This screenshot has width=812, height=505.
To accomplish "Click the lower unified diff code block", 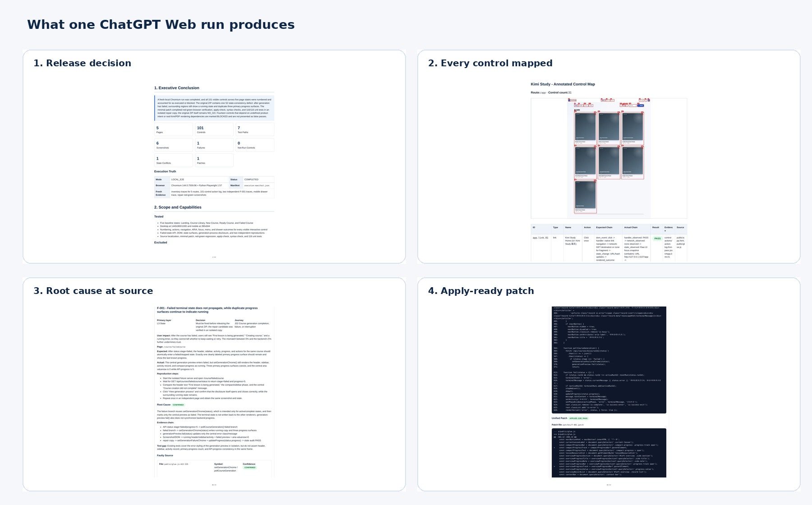I will [609, 453].
